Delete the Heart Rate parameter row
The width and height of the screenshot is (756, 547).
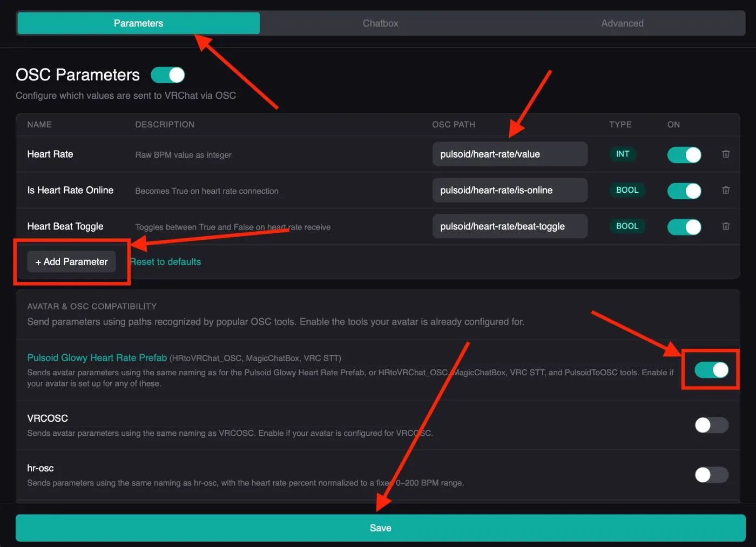(x=726, y=154)
